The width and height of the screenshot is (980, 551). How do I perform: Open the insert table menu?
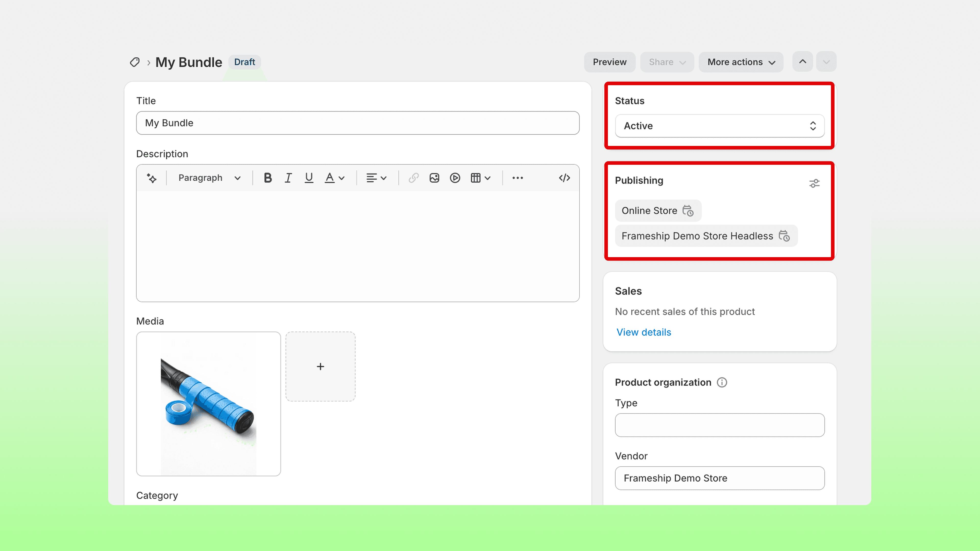[x=480, y=178]
